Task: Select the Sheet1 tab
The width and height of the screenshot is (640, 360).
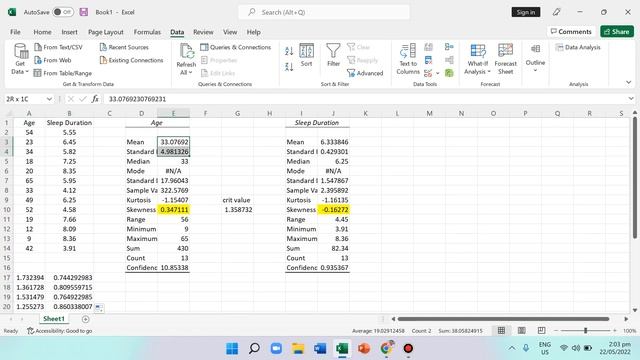Action: [x=54, y=319]
